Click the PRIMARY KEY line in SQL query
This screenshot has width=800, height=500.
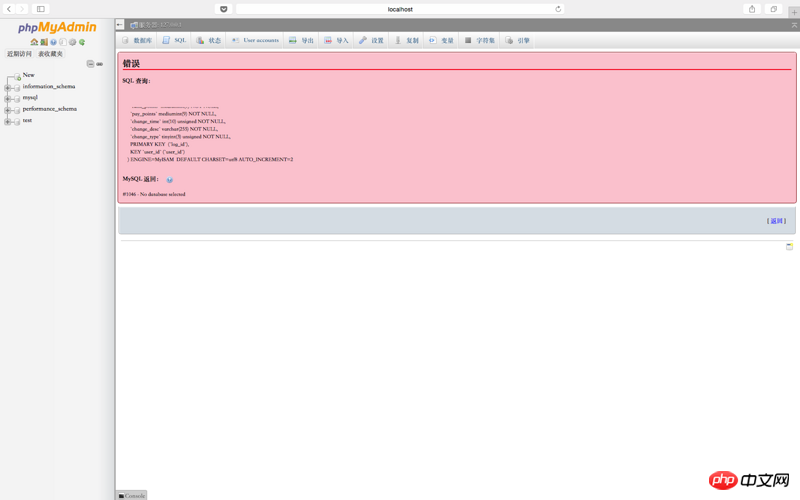click(x=159, y=144)
